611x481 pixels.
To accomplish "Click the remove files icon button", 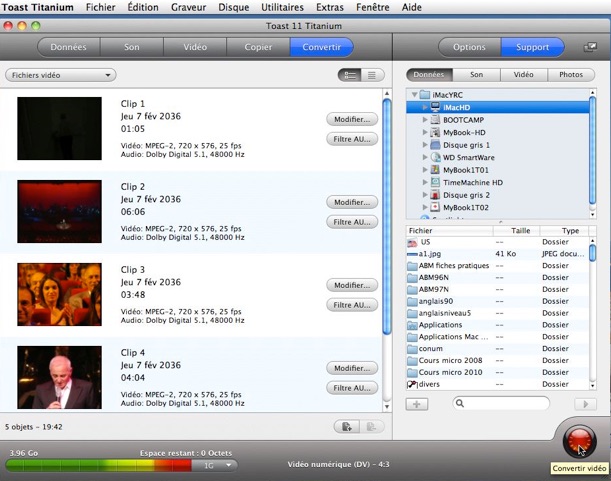I will [x=371, y=427].
